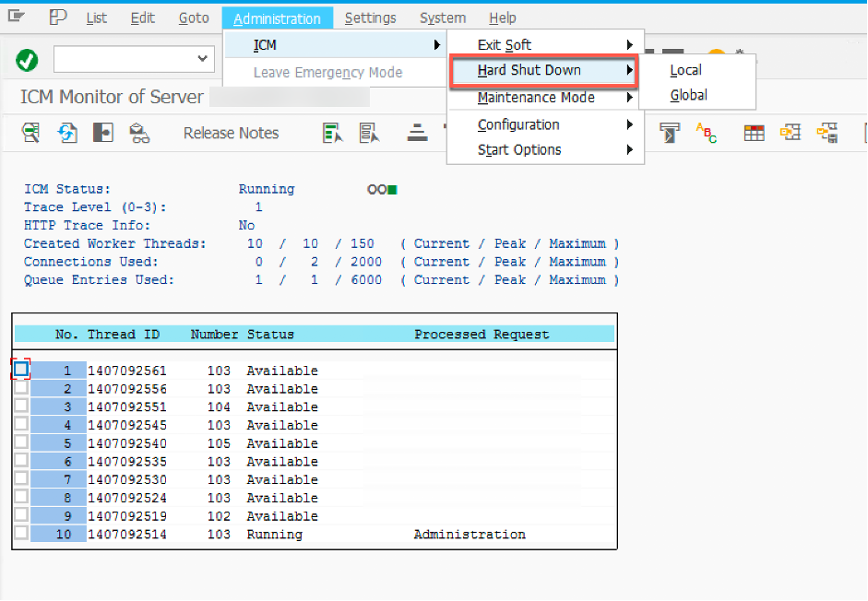Open the SAP window menu icon
The height and width of the screenshot is (601, 868).
(x=17, y=17)
